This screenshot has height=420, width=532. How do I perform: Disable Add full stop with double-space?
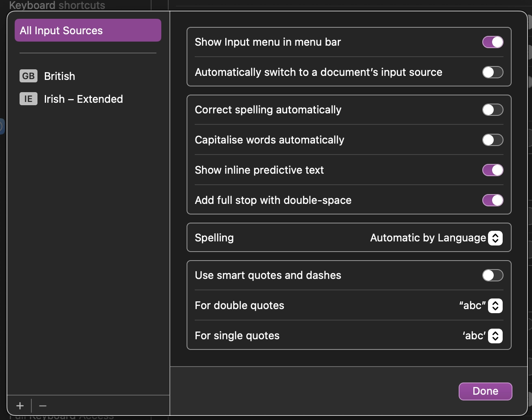click(493, 200)
